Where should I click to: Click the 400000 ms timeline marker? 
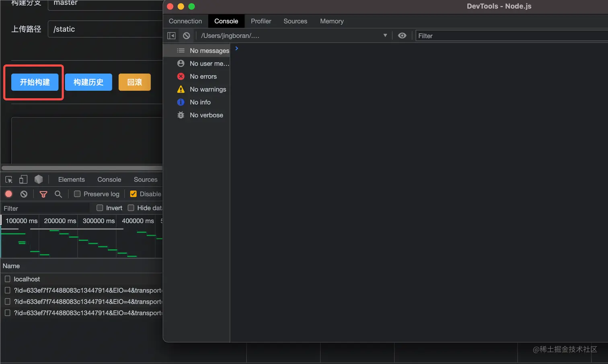[138, 221]
